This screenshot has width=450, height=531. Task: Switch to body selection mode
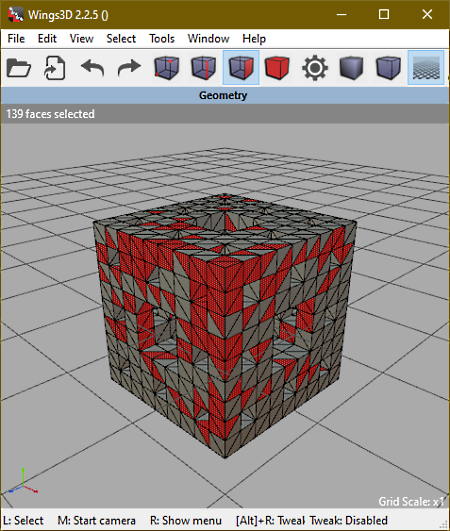click(277, 68)
